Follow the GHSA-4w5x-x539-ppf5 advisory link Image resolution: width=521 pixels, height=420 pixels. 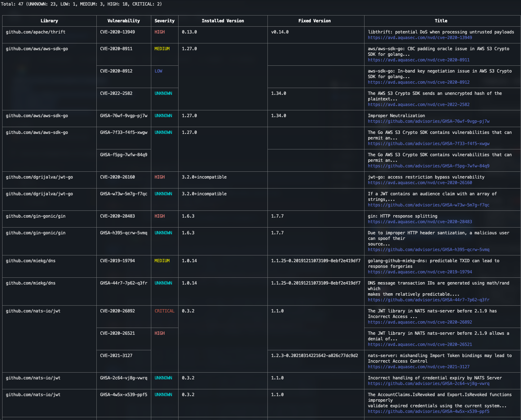tap(428, 412)
